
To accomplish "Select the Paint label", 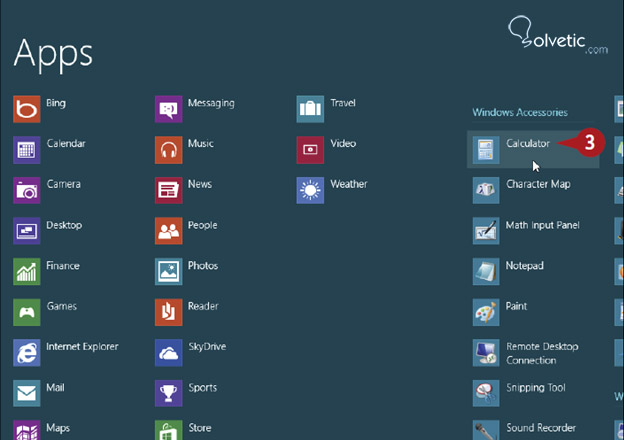I will (516, 306).
